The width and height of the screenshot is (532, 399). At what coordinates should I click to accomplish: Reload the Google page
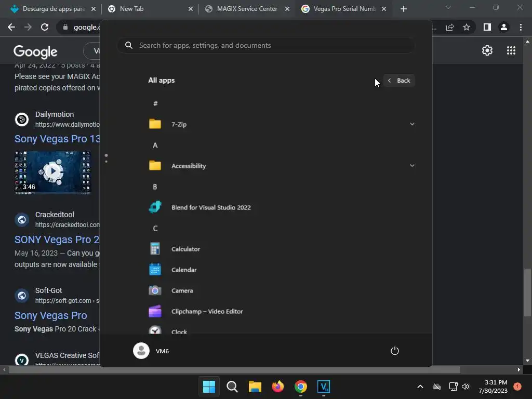tap(45, 27)
